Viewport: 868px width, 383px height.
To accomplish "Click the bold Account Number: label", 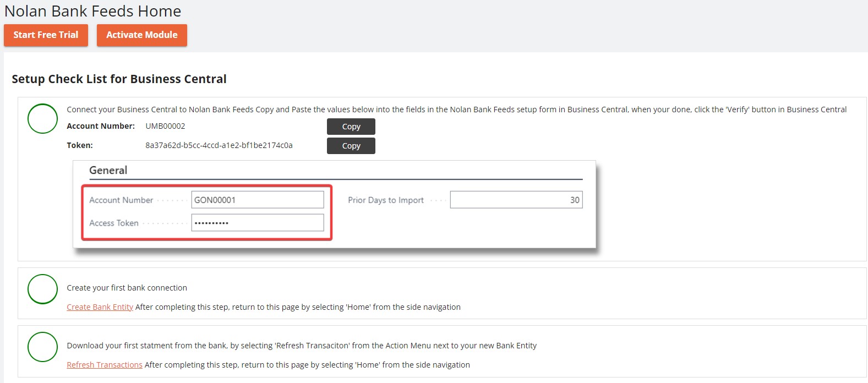I will click(x=101, y=126).
